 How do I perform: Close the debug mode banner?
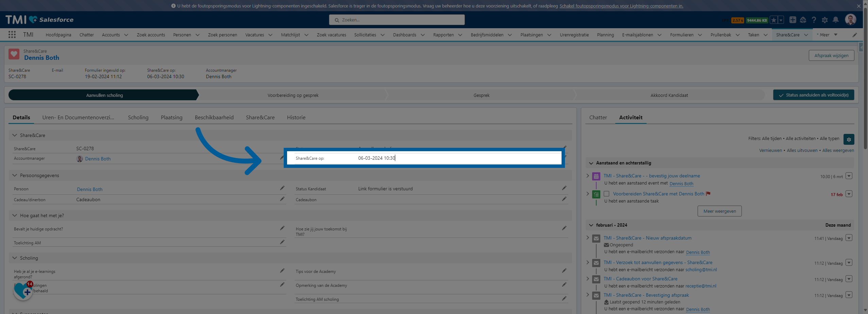click(x=858, y=6)
